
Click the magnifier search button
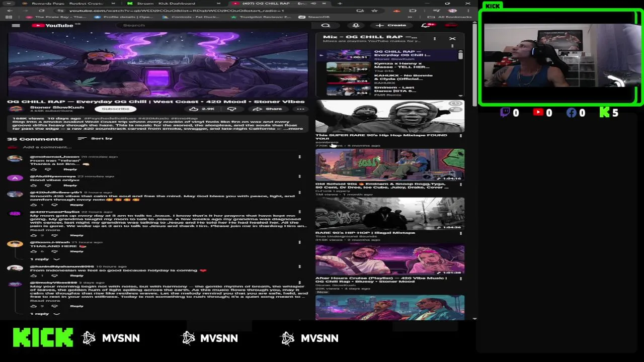point(326,25)
